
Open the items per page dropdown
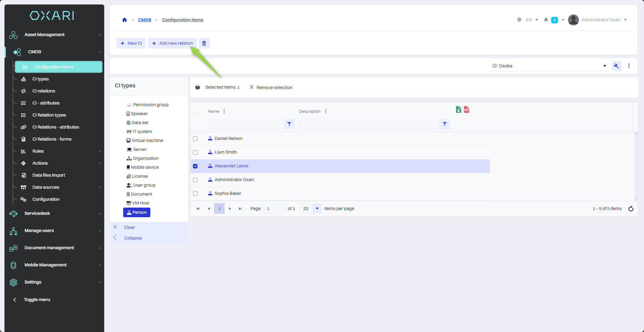point(317,209)
